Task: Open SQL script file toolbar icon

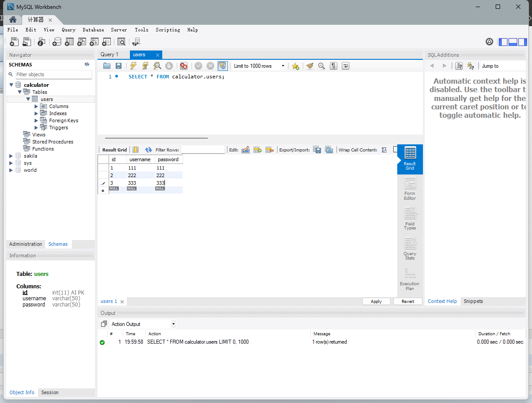Action: coord(27,42)
